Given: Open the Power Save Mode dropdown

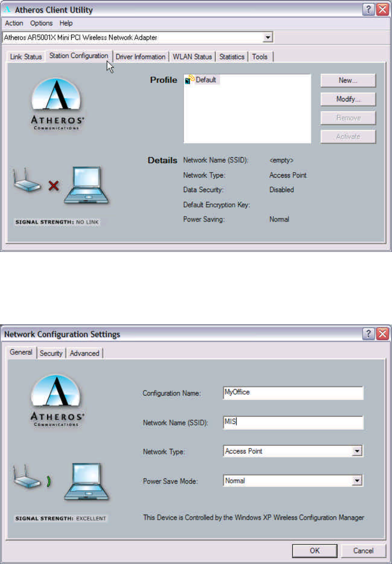Looking at the screenshot, I should (x=358, y=481).
